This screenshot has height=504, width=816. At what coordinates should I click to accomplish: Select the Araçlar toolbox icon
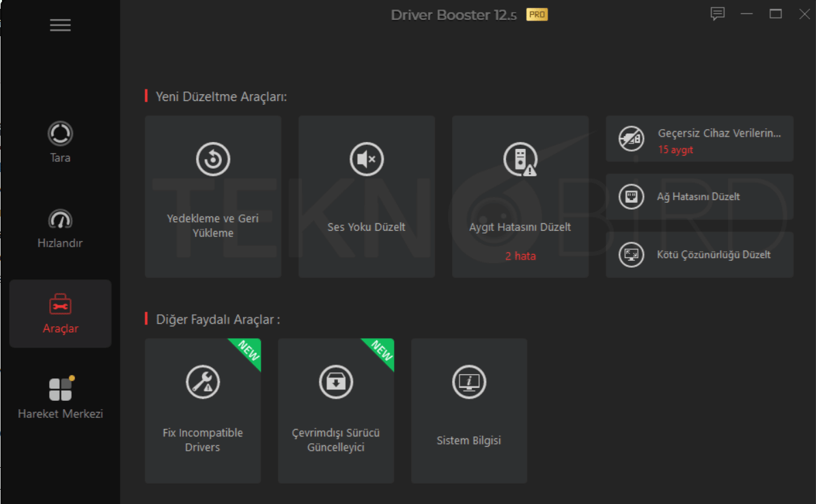click(60, 304)
